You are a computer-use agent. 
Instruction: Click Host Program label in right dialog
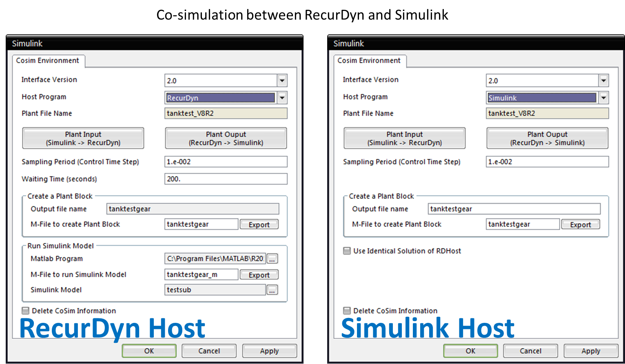[x=365, y=97]
